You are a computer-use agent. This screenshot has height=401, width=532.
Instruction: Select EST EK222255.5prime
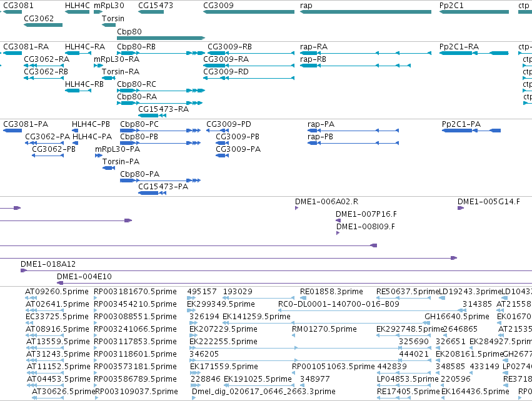coord(223,342)
